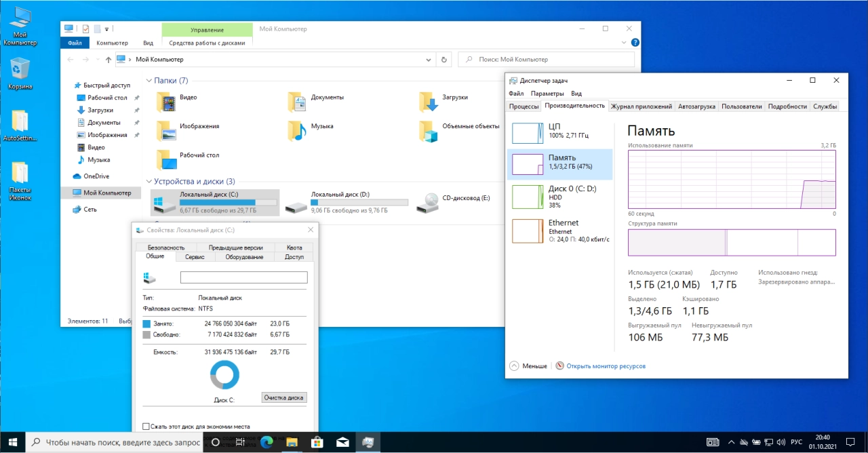Open the Вид menu in Task Manager
868x453 pixels.
click(x=576, y=94)
